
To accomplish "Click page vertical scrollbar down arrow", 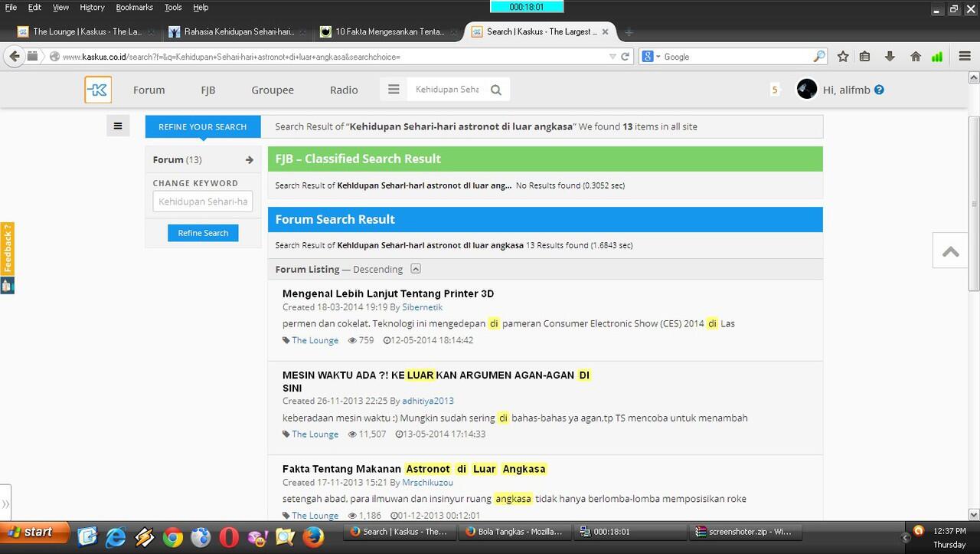I will pyautogui.click(x=974, y=515).
